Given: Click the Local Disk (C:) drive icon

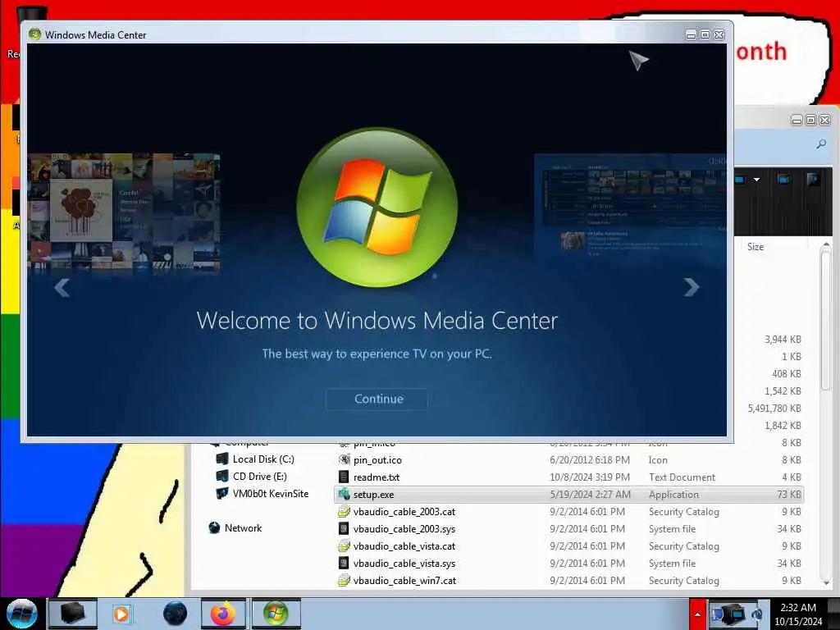Looking at the screenshot, I should tap(221, 459).
